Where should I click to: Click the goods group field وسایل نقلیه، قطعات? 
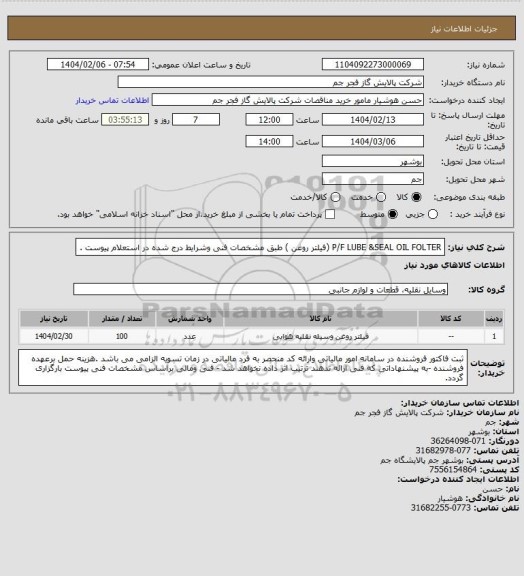click(x=261, y=289)
